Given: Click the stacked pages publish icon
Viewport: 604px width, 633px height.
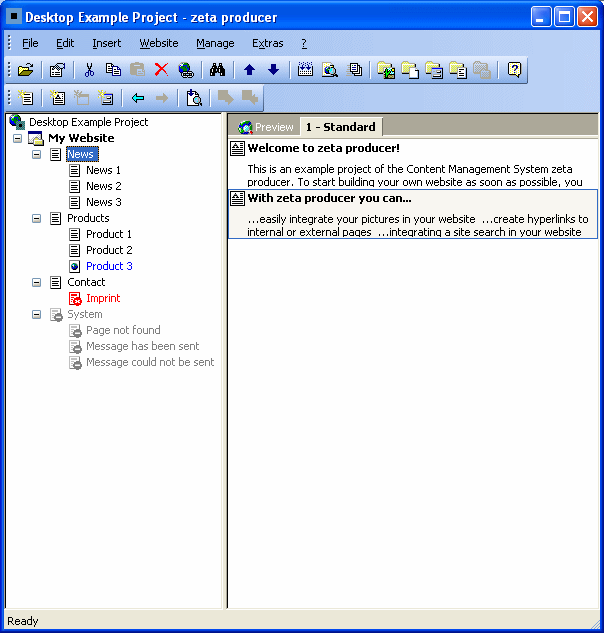Looking at the screenshot, I should click(x=354, y=70).
